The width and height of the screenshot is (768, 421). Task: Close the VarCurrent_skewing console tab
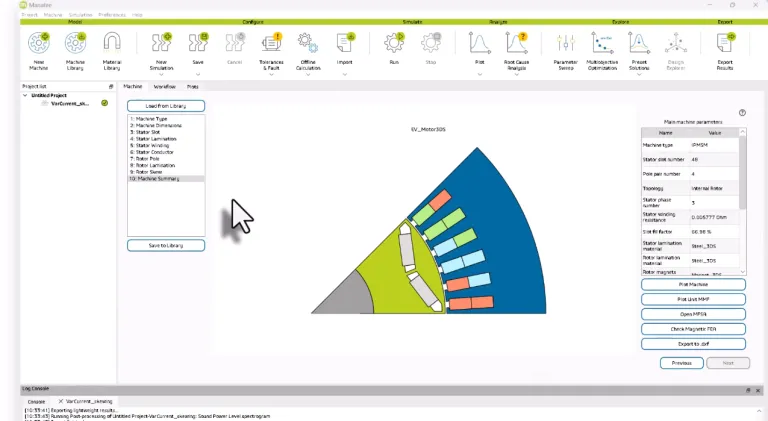pos(61,401)
